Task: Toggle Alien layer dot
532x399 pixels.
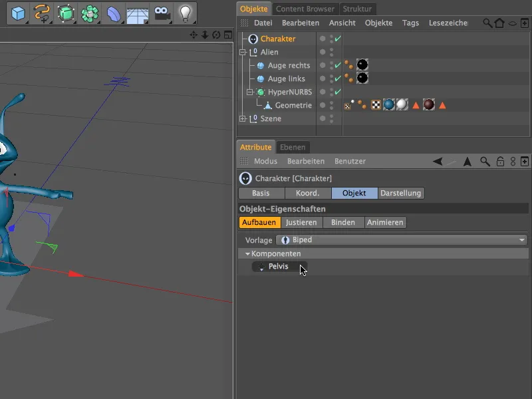Action: tap(323, 52)
